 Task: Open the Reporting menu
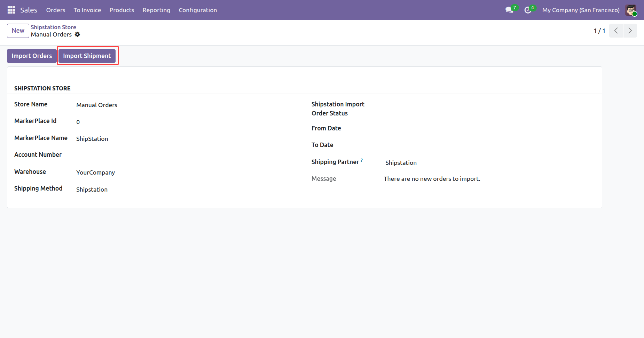156,10
